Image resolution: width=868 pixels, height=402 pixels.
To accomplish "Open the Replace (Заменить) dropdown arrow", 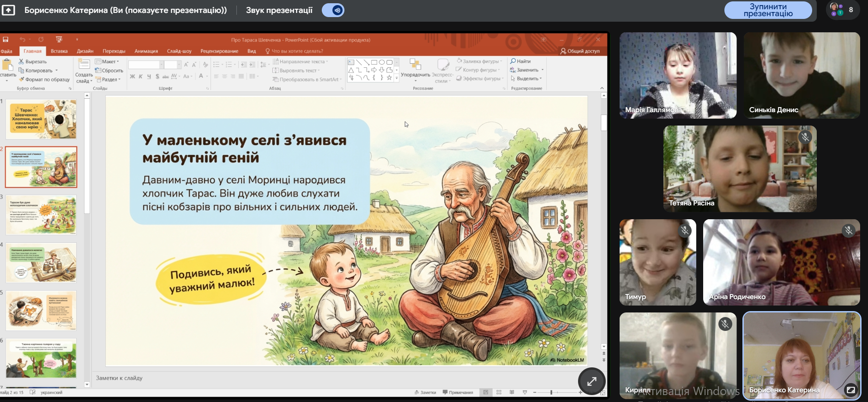I will [542, 70].
